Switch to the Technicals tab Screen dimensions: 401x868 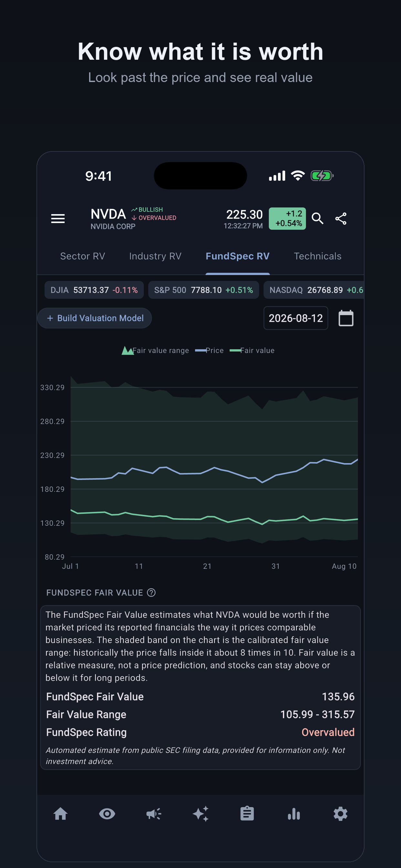point(317,256)
